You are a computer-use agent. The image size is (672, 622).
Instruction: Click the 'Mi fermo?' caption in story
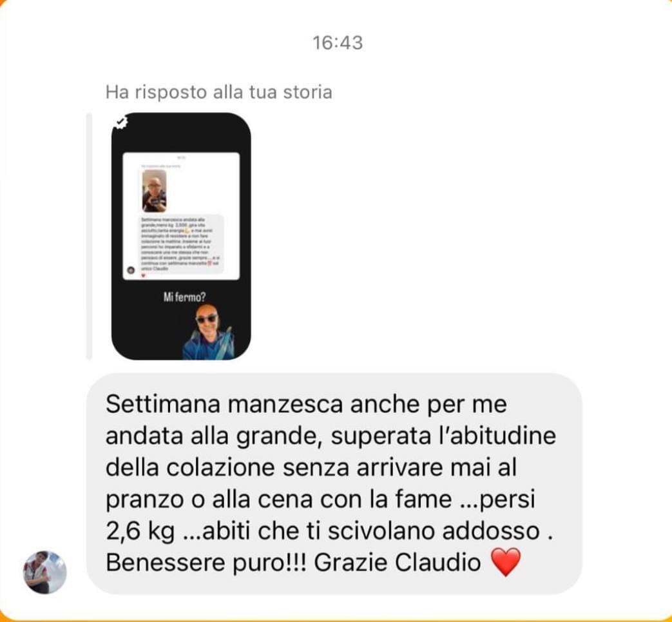click(x=185, y=296)
